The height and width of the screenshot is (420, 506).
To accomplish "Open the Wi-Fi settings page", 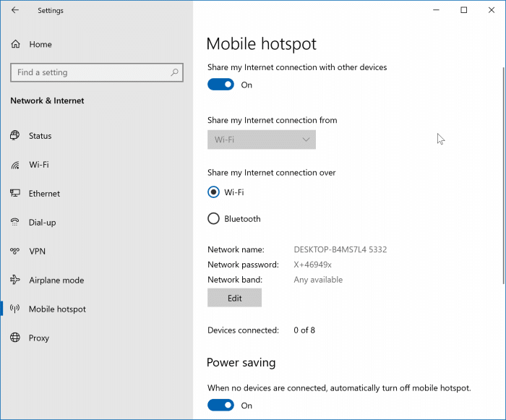I will point(39,165).
